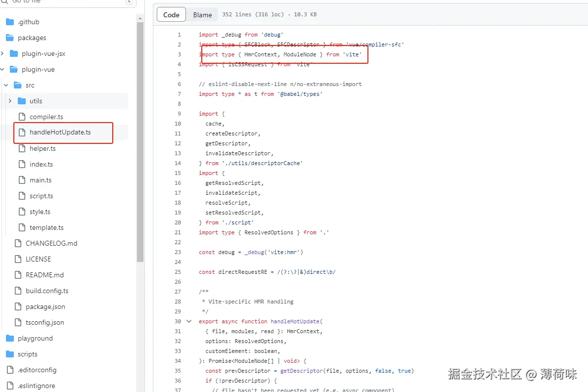
Task: Click the CHANGELOG.md file icon
Action: 18,243
